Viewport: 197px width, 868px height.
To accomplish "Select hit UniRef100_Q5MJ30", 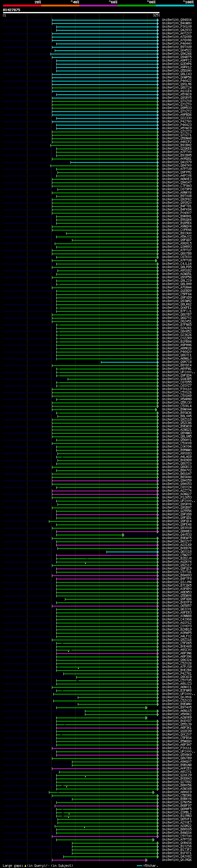I will tap(176, 402).
